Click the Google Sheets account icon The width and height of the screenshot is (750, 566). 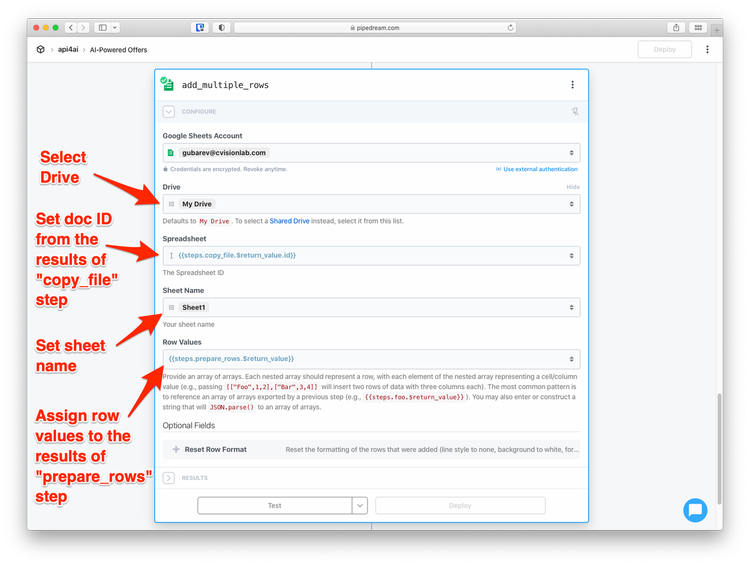tap(171, 153)
